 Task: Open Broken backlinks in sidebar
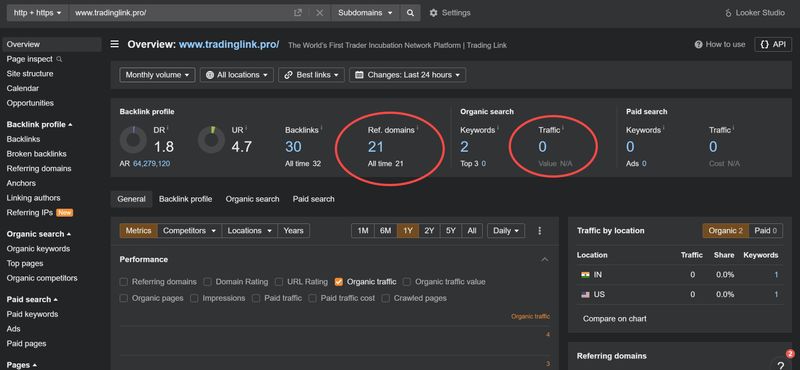36,154
